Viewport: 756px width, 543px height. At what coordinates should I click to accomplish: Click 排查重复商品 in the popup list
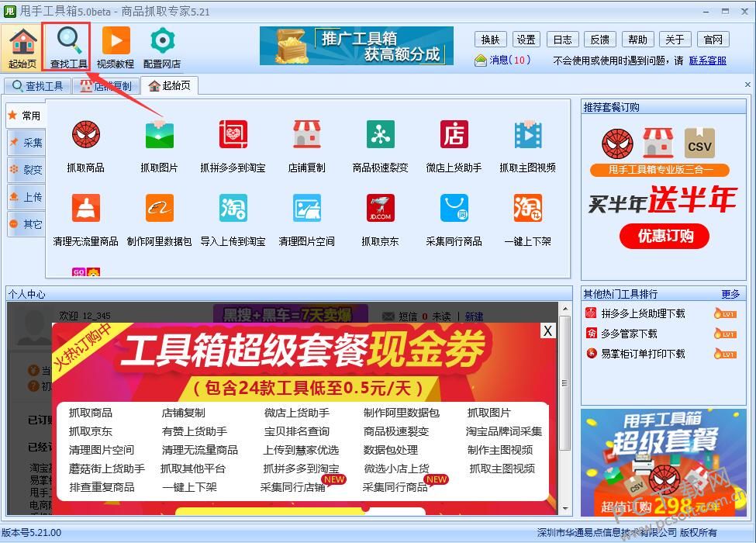(x=102, y=487)
